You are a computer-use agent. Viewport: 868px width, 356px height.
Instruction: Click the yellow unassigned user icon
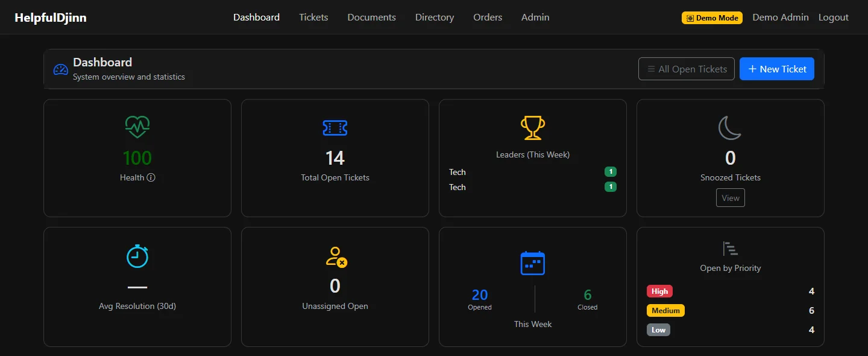tap(336, 256)
